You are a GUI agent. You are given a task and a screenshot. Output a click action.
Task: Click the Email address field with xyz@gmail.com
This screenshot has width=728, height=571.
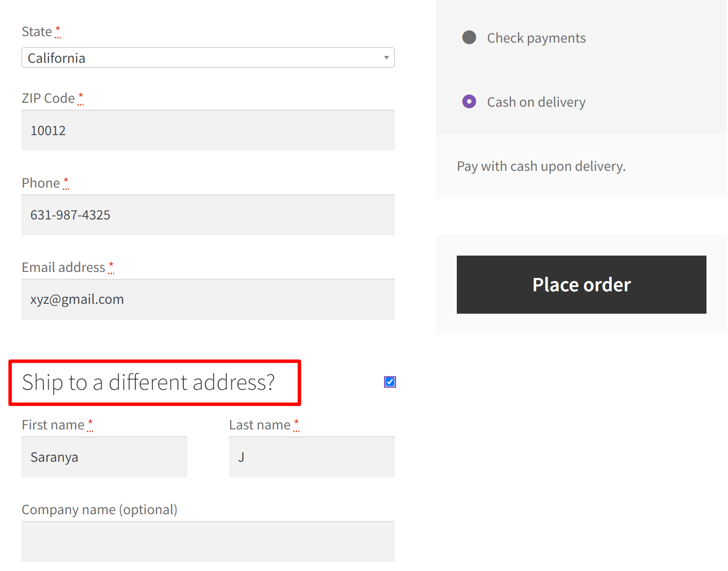tap(208, 299)
